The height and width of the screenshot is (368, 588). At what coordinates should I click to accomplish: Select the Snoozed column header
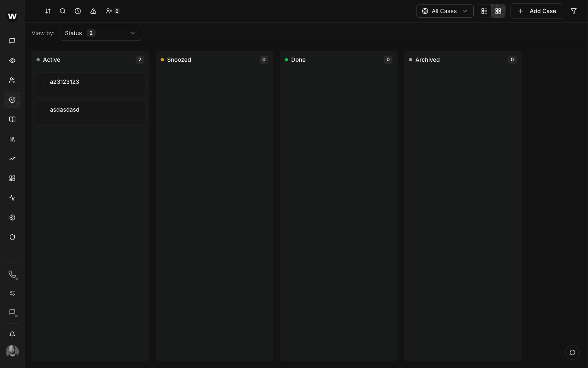click(179, 60)
